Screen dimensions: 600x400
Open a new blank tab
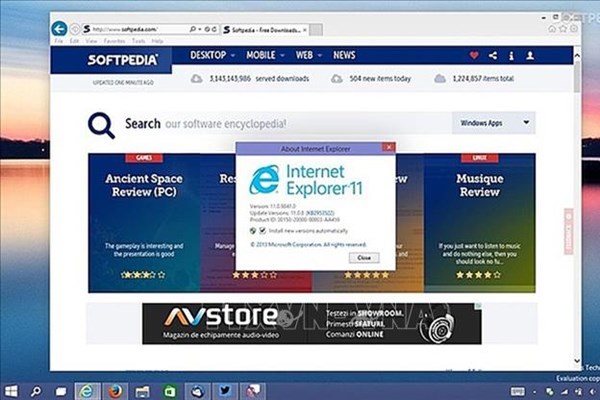[316, 29]
